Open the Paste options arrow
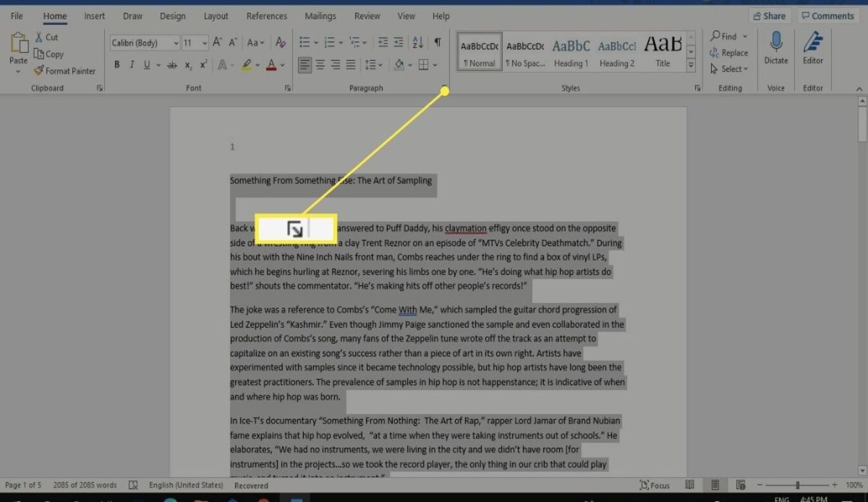This screenshot has width=868, height=502. [x=19, y=71]
